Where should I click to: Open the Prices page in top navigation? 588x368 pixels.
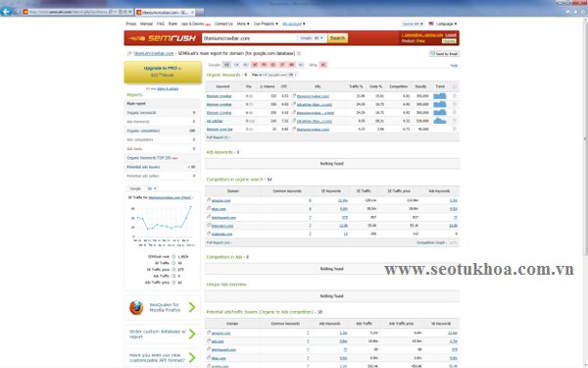click(131, 24)
